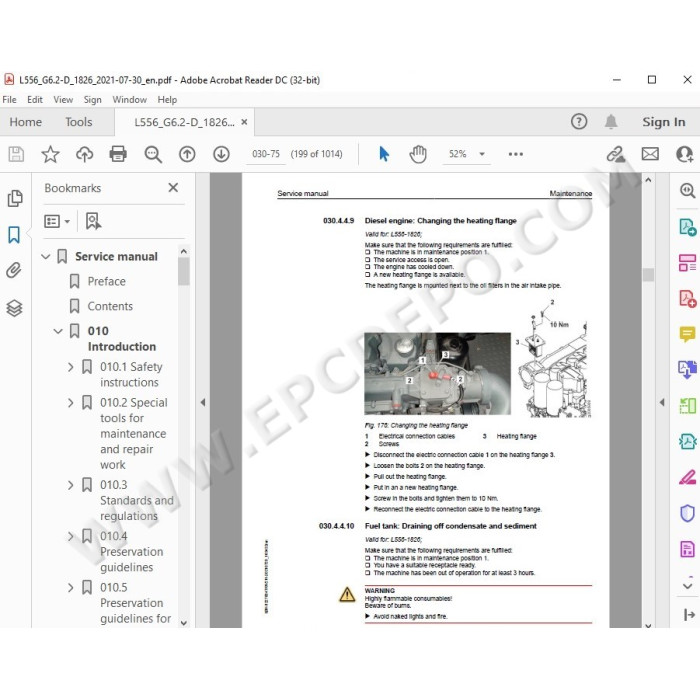Open notifications bell icon
The height and width of the screenshot is (700, 700).
tap(611, 121)
